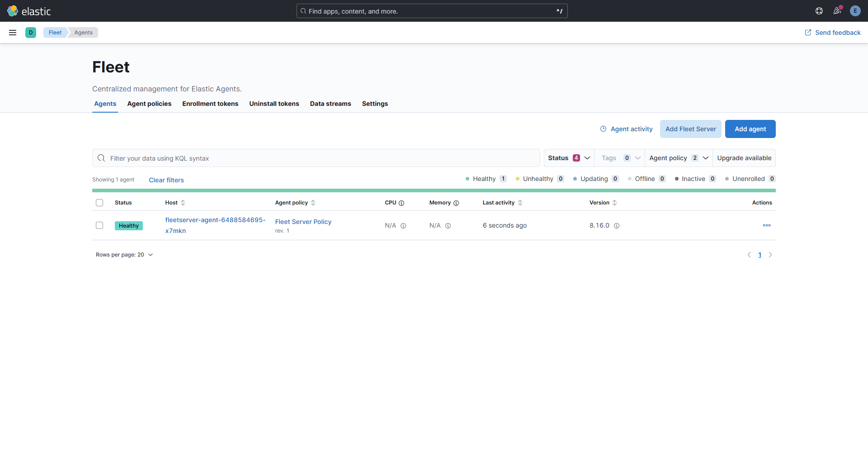Switch to the Agent policies tab
This screenshot has width=868, height=452.
point(149,104)
